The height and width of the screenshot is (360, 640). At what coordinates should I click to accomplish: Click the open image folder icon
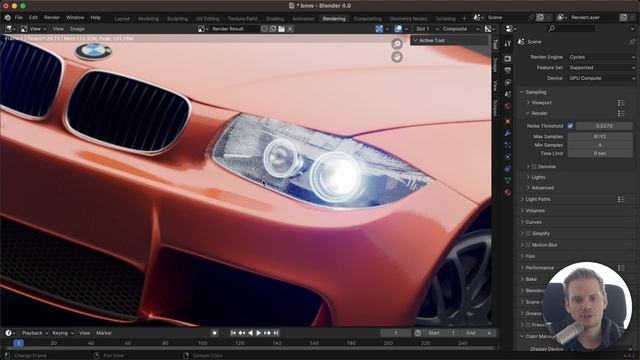click(x=281, y=29)
